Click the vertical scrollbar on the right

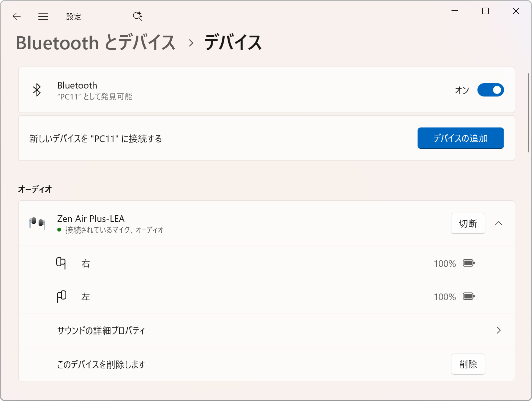pos(529,113)
